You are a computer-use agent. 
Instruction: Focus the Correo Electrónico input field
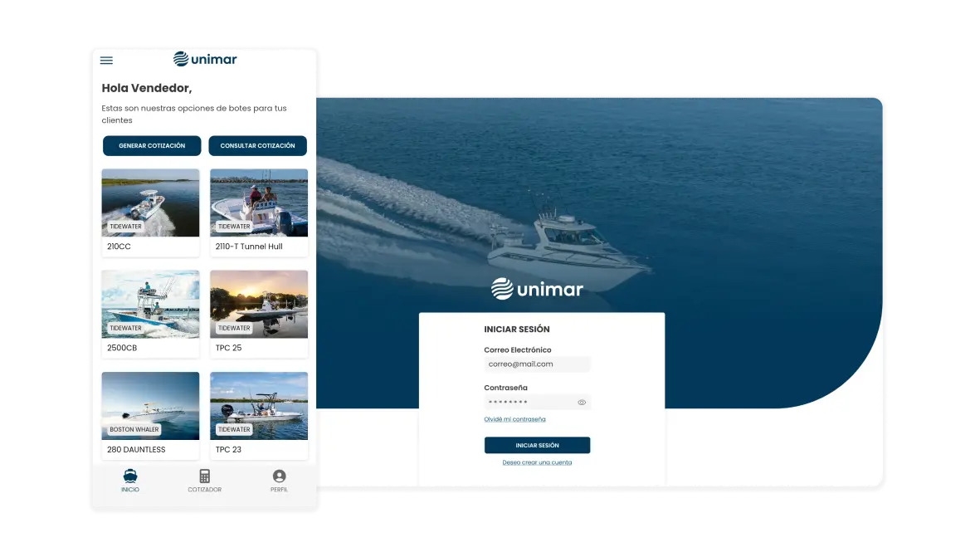coord(537,364)
